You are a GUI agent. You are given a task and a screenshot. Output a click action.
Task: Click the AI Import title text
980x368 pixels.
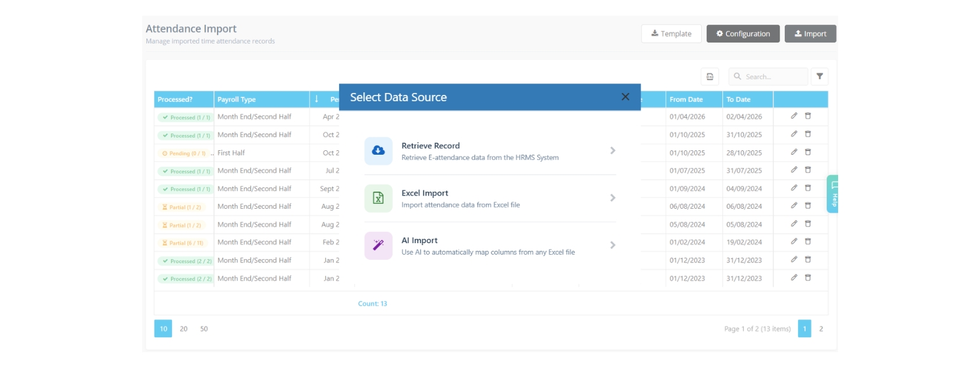tap(420, 240)
